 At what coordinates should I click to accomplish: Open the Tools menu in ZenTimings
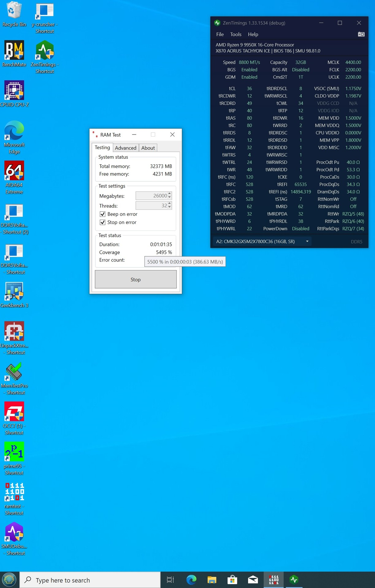236,34
